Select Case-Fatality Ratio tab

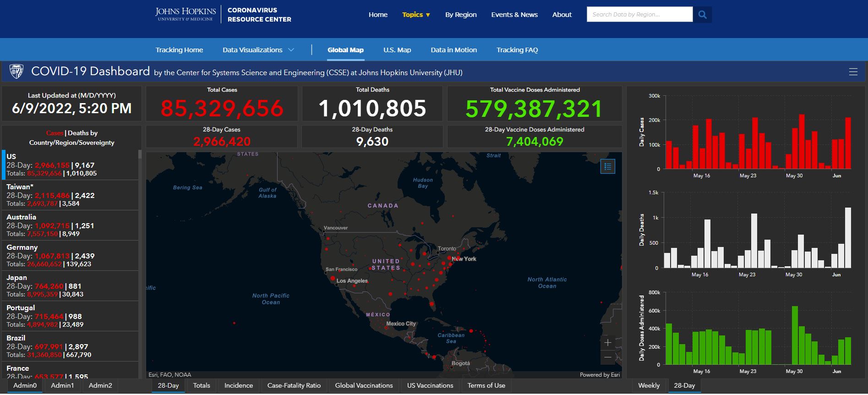tap(294, 385)
